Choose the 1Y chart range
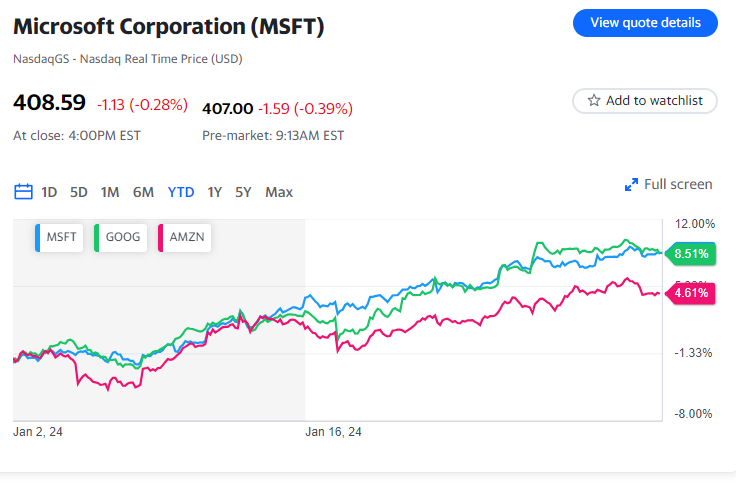Viewport: 736px width, 486px height. pyautogui.click(x=215, y=192)
